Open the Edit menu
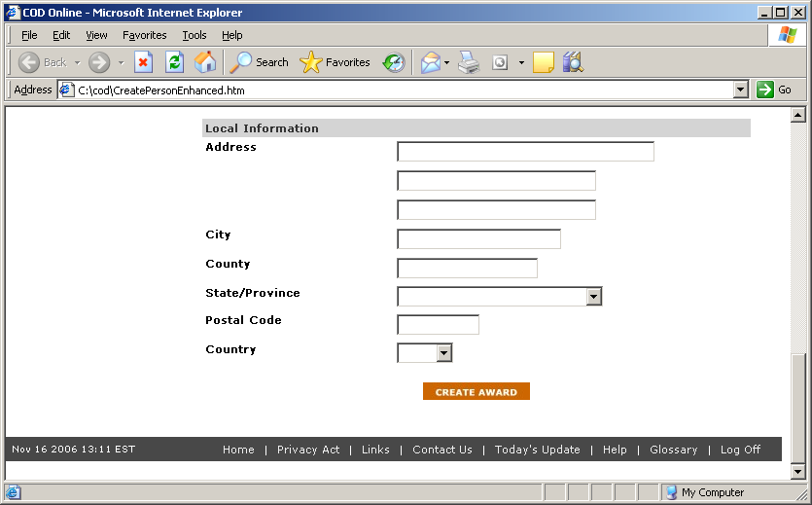The height and width of the screenshot is (505, 812). pos(61,35)
